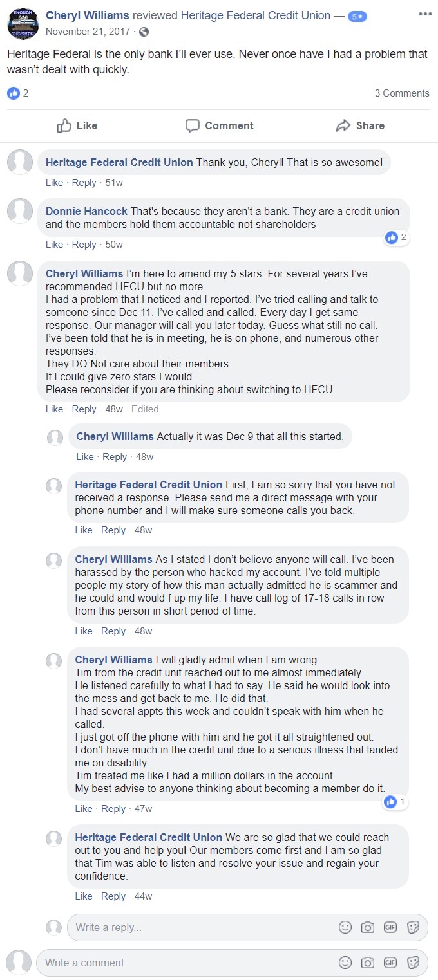Viewport: 438px width, 980px height.
Task: Open the post options three-dot menu
Action: click(424, 14)
